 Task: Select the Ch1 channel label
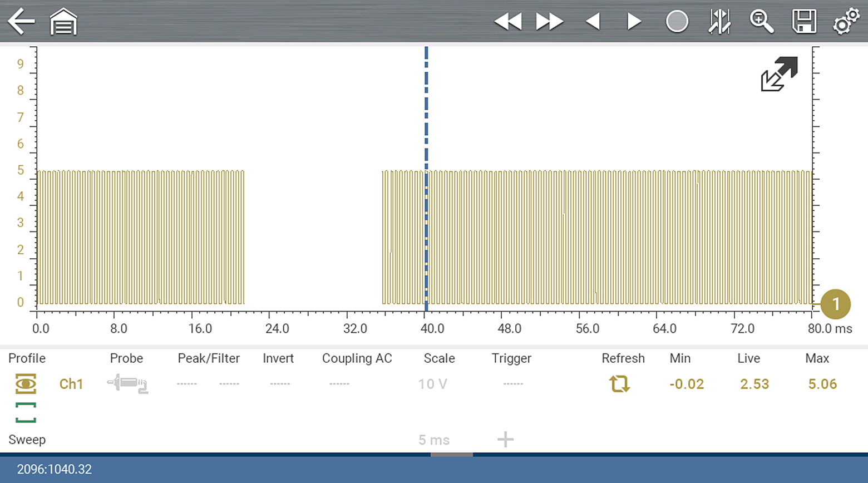[71, 384]
